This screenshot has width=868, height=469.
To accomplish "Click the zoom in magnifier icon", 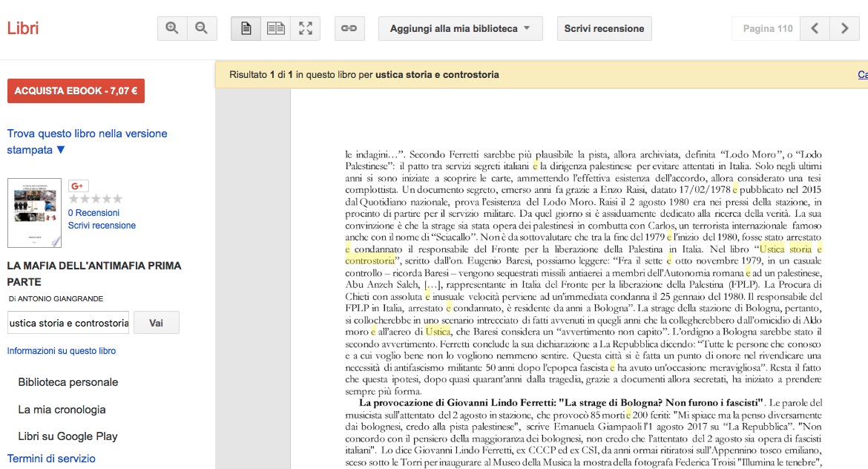I will pyautogui.click(x=172, y=29).
